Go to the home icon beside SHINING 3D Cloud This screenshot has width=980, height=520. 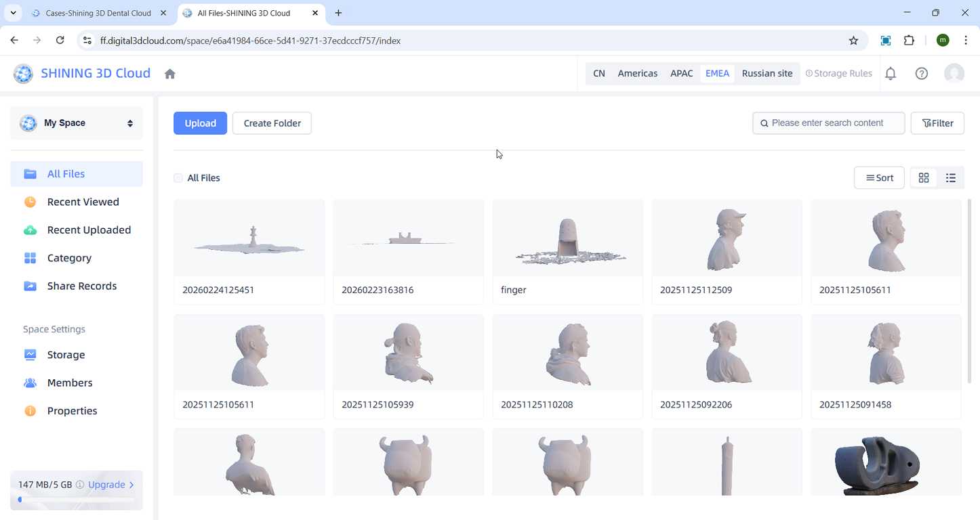click(170, 74)
